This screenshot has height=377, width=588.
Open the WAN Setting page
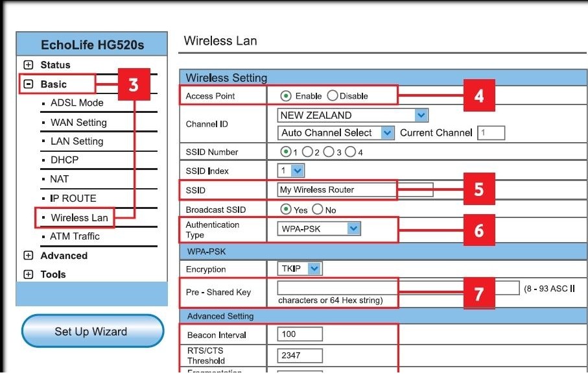(78, 123)
